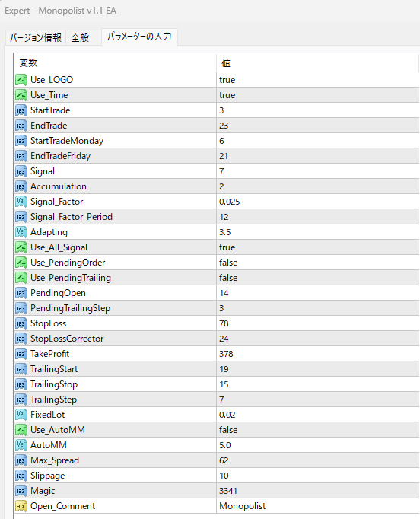The height and width of the screenshot is (519, 420).
Task: Switch to the 全般 tab
Action: click(80, 37)
